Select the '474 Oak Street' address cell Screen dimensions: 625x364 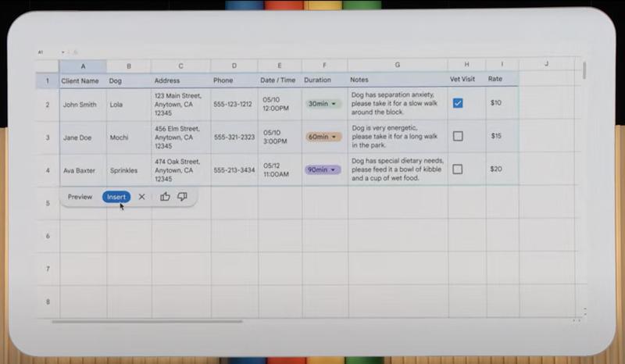pyautogui.click(x=181, y=170)
